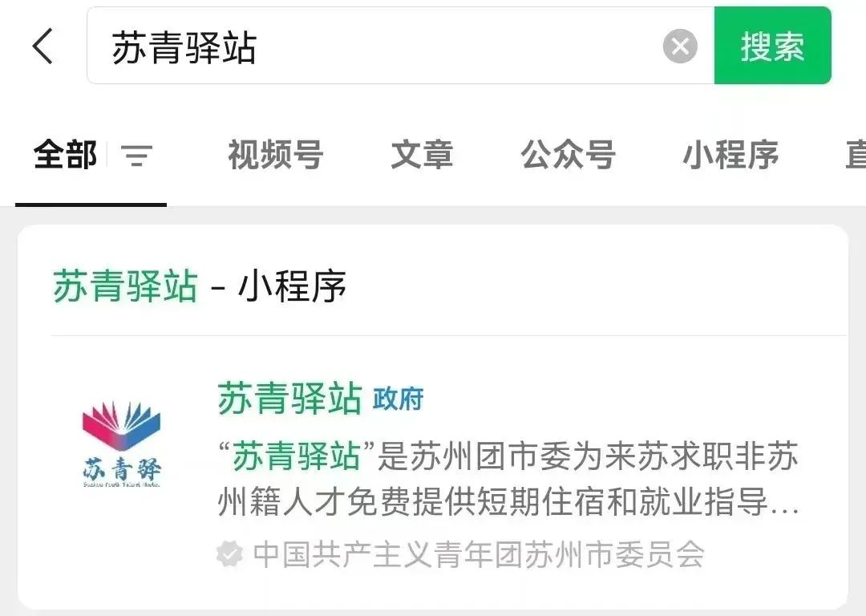866x616 pixels.
Task: Switch to the 小程序 tab
Action: [x=730, y=155]
